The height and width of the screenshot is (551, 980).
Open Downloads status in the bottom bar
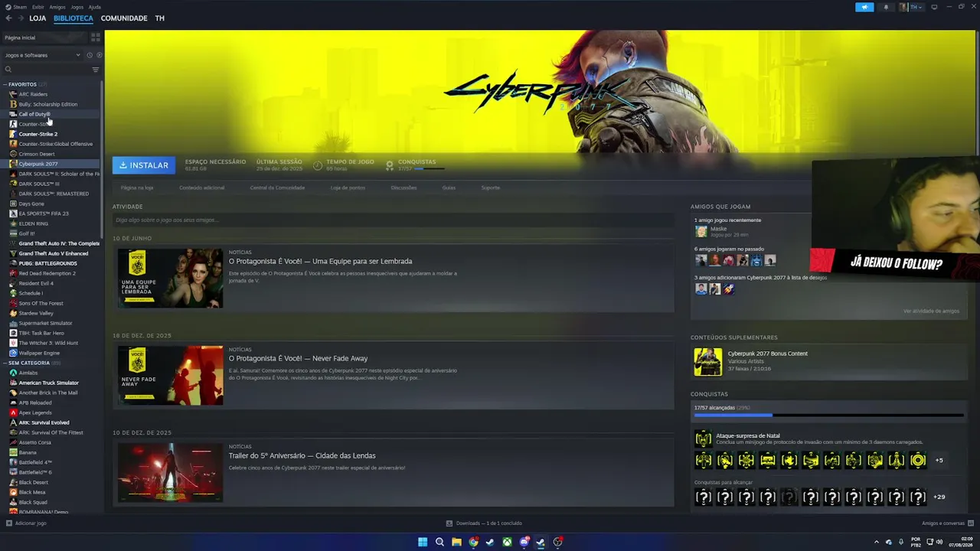pyautogui.click(x=484, y=523)
